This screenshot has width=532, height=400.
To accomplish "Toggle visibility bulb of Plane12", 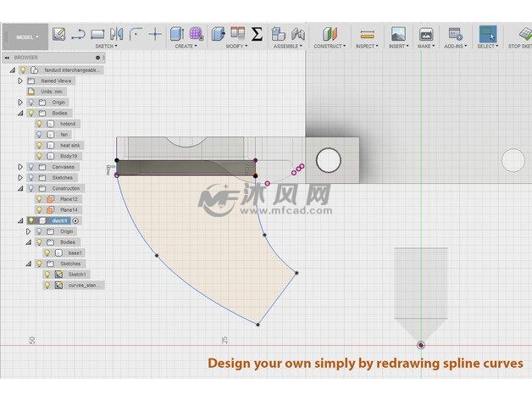I will click(x=40, y=199).
